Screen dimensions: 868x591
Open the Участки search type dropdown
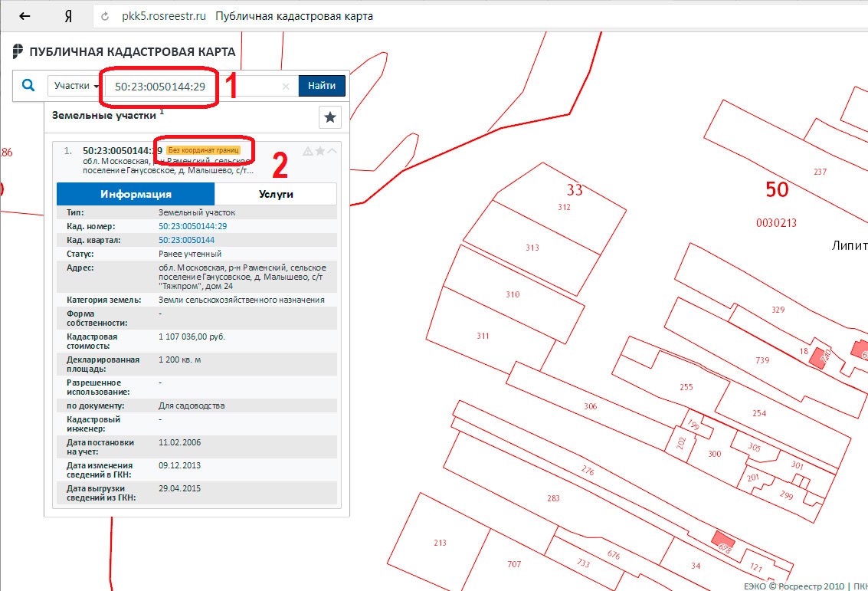[x=76, y=86]
